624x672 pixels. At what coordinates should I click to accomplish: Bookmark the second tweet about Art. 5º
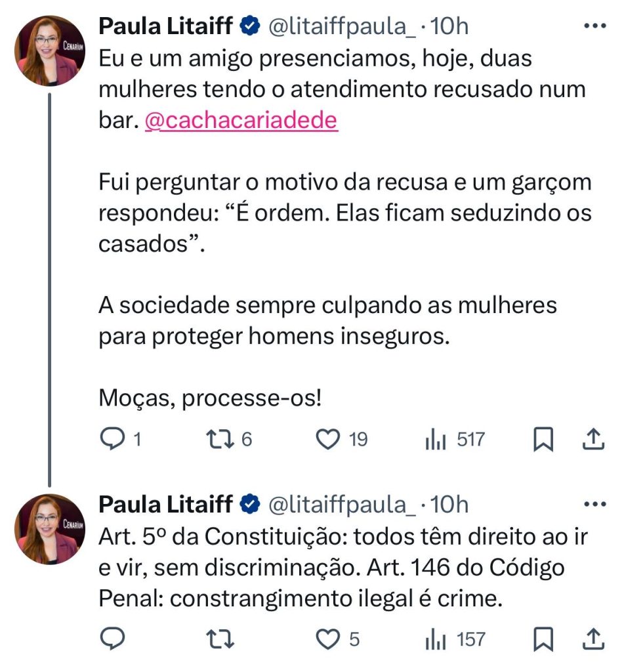coord(542,638)
